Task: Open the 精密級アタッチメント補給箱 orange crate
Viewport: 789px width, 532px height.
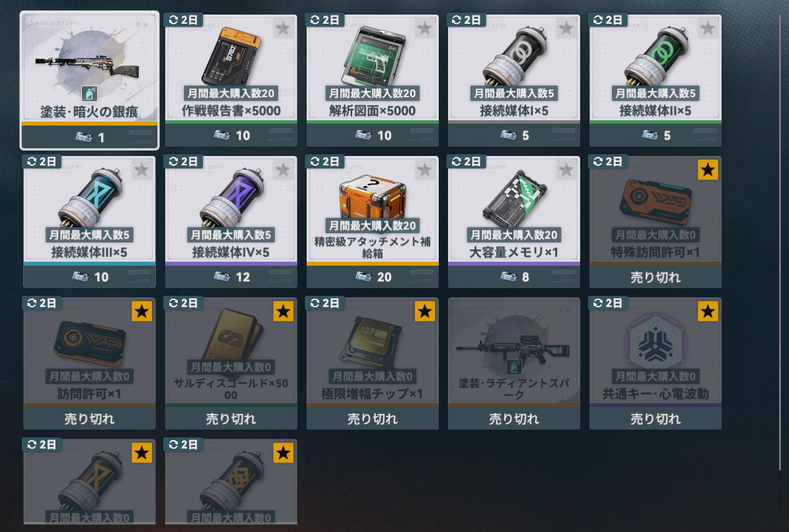Action: coord(372,198)
